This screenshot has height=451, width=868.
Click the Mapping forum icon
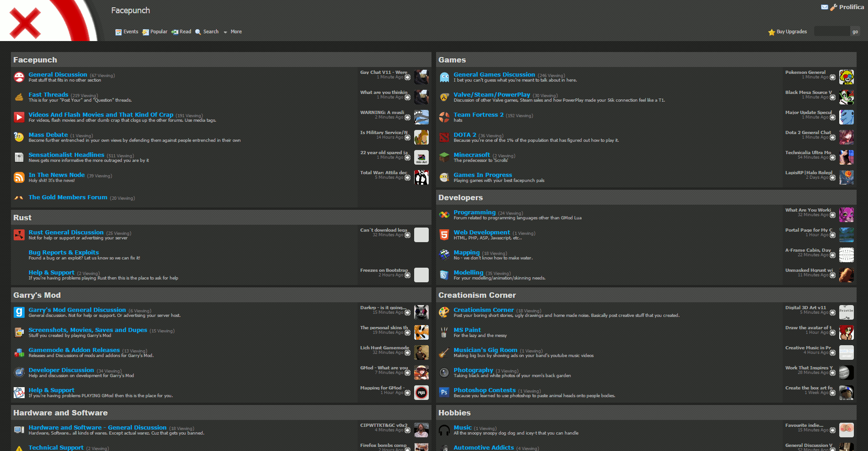point(444,255)
